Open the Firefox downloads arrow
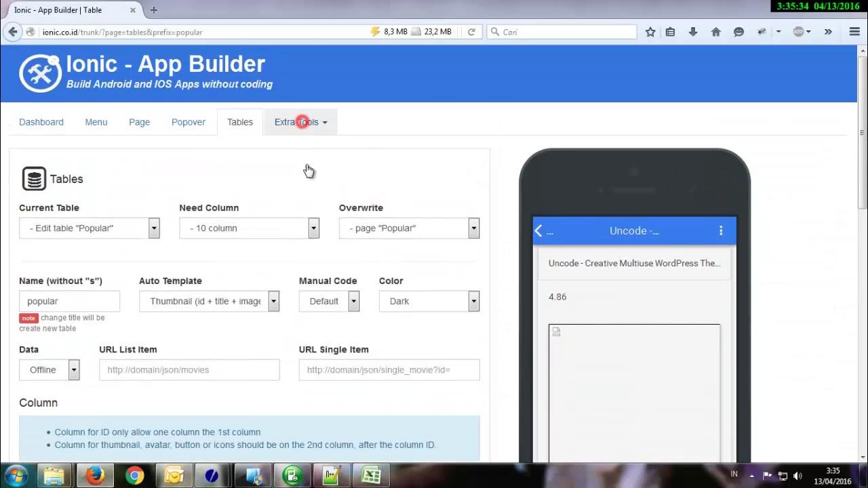868x488 pixels. [693, 32]
